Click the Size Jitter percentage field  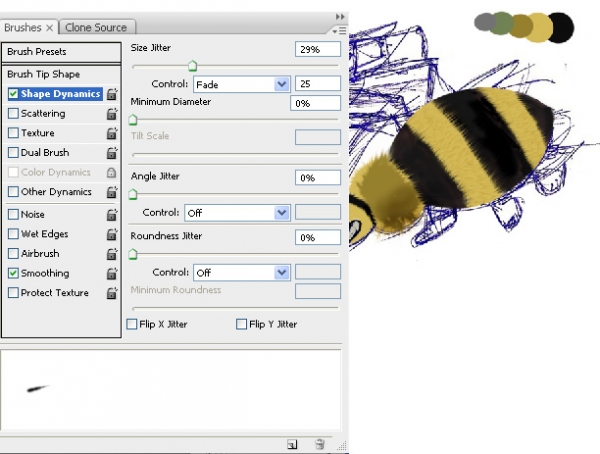pos(318,49)
